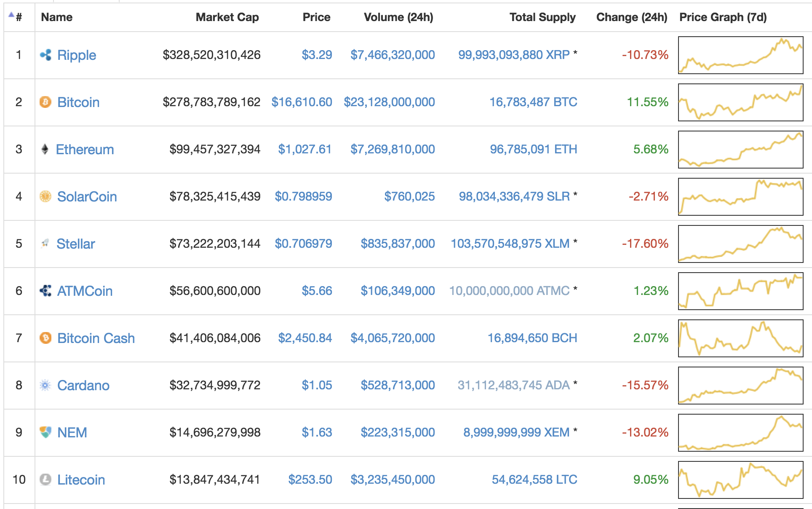Click the orange Bitcoin logo icon

(45, 102)
